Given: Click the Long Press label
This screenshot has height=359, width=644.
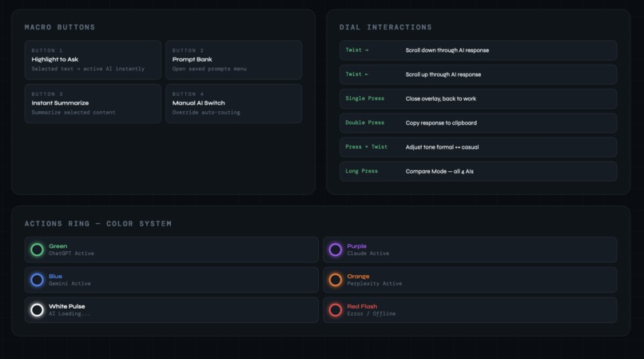Looking at the screenshot, I should (x=361, y=171).
